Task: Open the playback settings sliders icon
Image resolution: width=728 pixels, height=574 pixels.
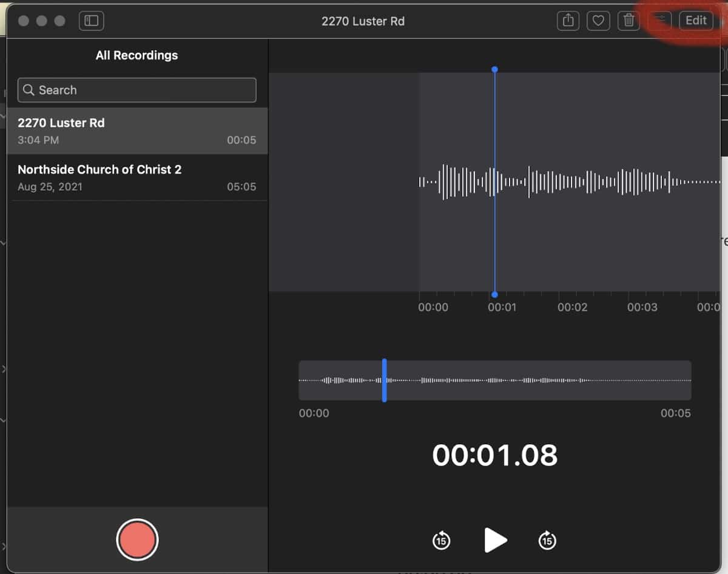Action: 660,21
